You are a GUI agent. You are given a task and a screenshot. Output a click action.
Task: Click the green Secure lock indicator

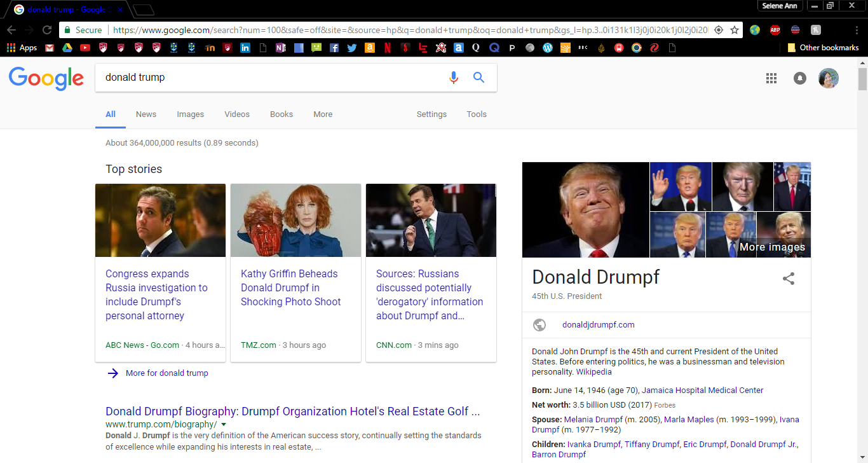(x=83, y=30)
